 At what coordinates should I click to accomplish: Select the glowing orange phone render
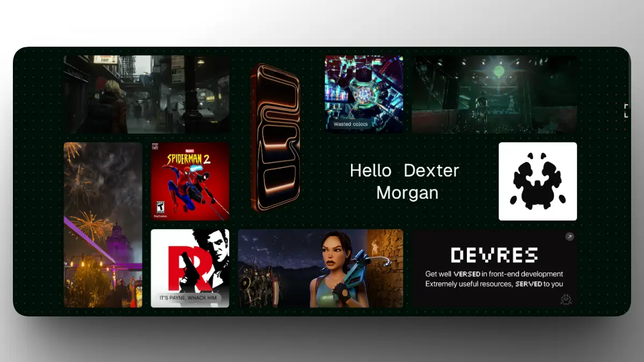pos(276,137)
